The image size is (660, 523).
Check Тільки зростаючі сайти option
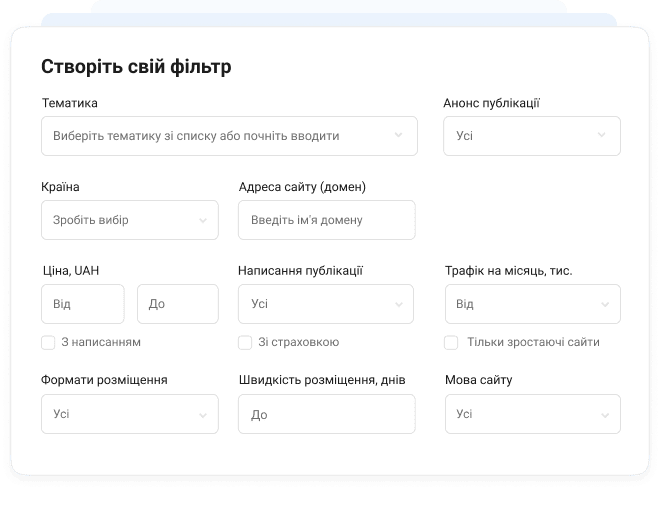click(x=451, y=342)
